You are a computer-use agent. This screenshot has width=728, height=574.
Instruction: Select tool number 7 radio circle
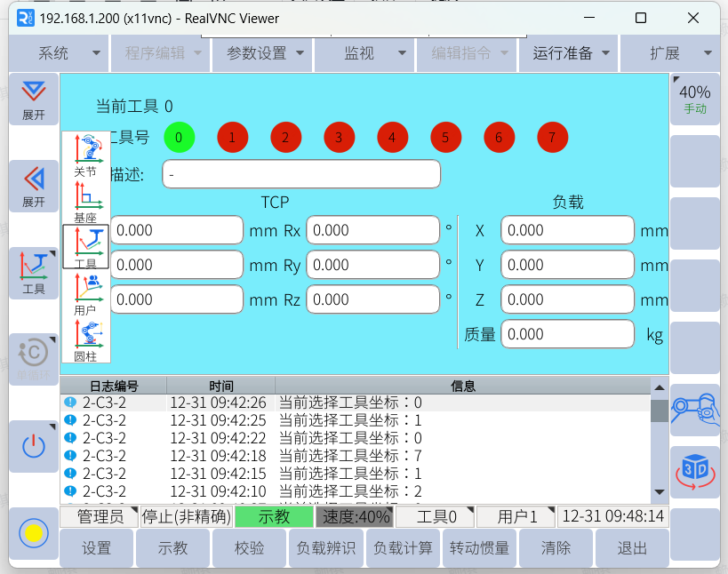[x=552, y=138]
